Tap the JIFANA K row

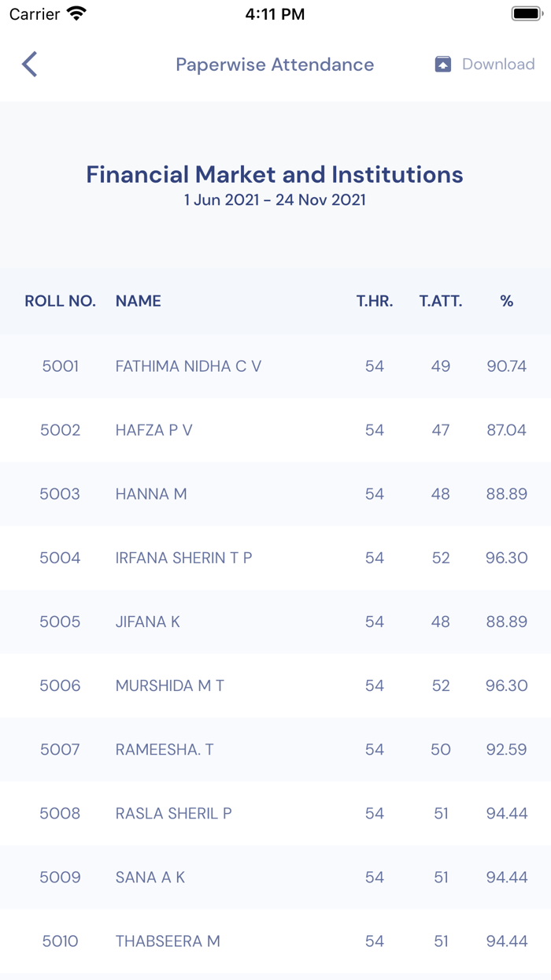(148, 622)
